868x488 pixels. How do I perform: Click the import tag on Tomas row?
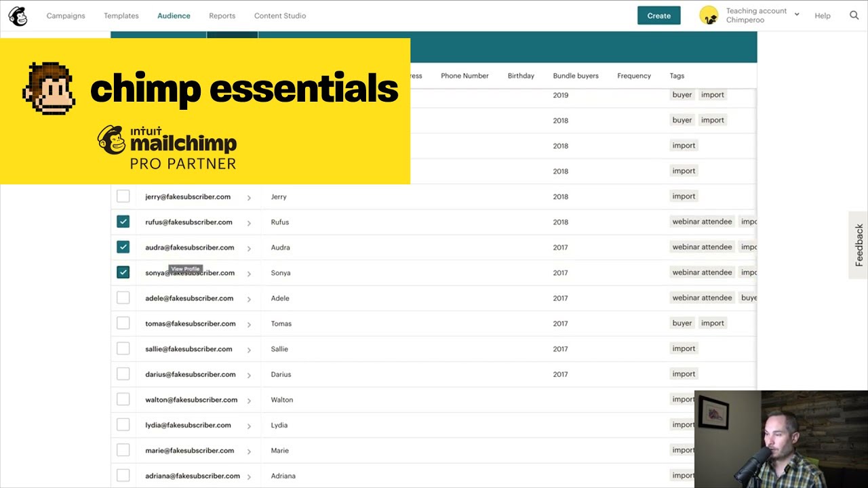tap(713, 323)
